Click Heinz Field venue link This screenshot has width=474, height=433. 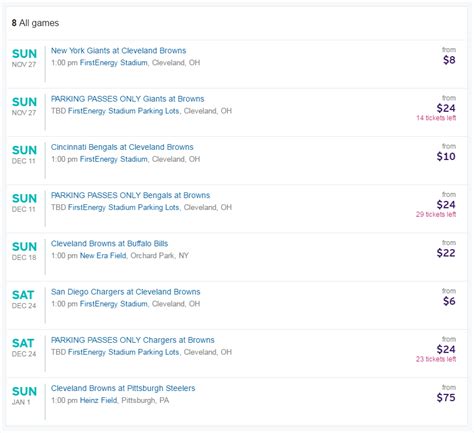click(98, 400)
